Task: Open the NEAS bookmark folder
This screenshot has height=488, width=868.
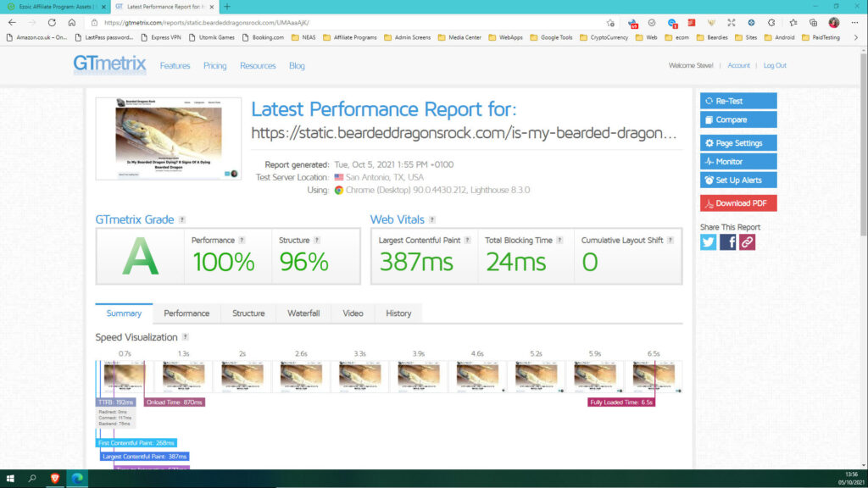Action: click(303, 37)
